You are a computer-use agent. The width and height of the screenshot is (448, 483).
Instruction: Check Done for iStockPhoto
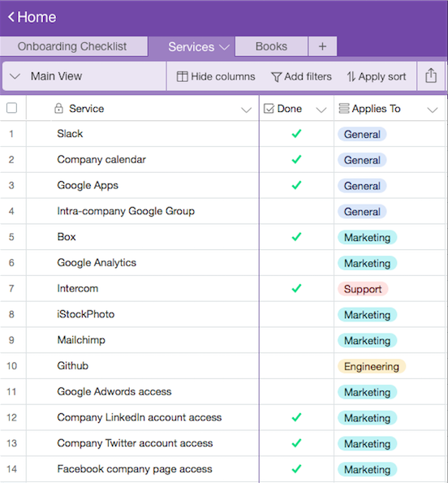pos(296,314)
